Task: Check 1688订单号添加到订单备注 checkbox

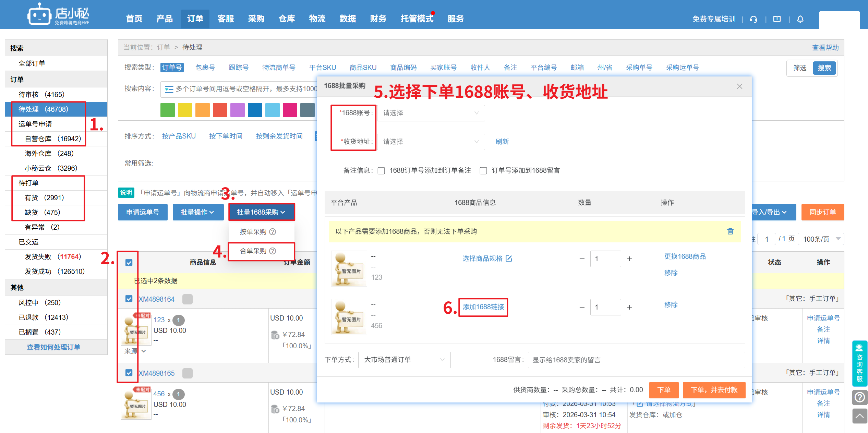Action: 381,171
